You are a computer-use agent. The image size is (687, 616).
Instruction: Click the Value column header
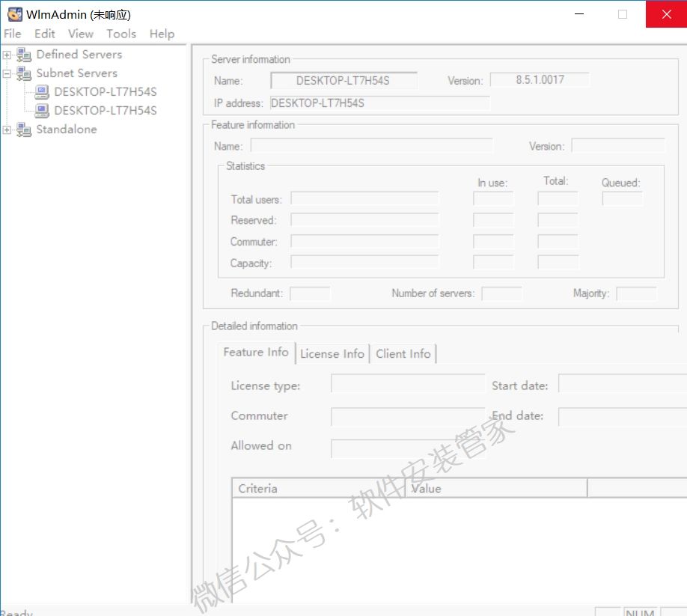tap(496, 488)
